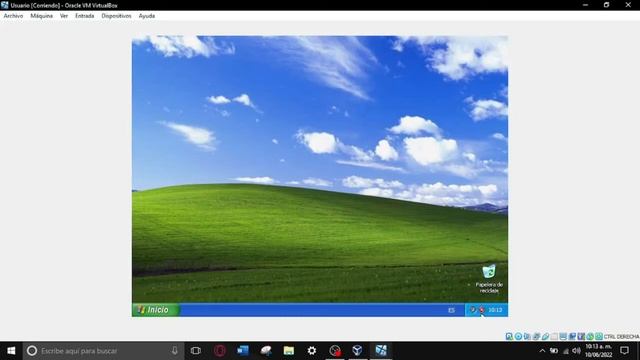The height and width of the screenshot is (360, 640).
Task: Click the VirtualBox optical disc status icon
Action: (x=518, y=336)
